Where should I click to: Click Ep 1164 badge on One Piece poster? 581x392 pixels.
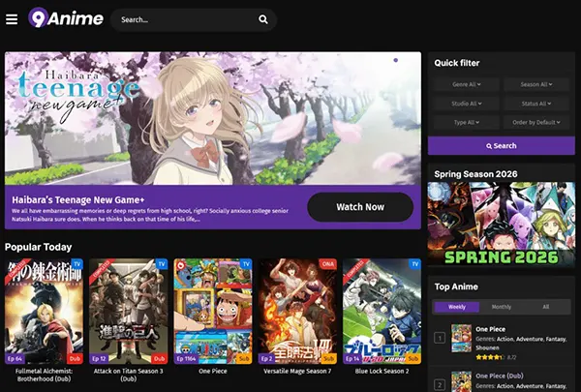point(186,359)
